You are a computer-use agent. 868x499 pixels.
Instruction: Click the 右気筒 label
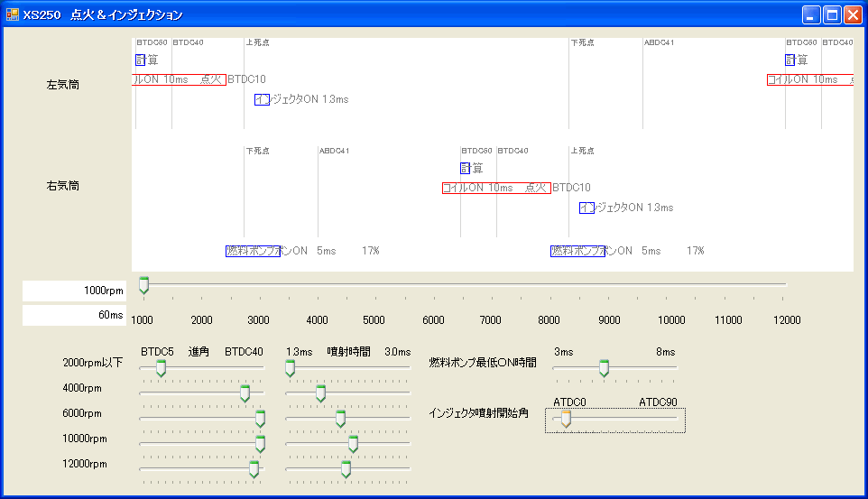[62, 186]
